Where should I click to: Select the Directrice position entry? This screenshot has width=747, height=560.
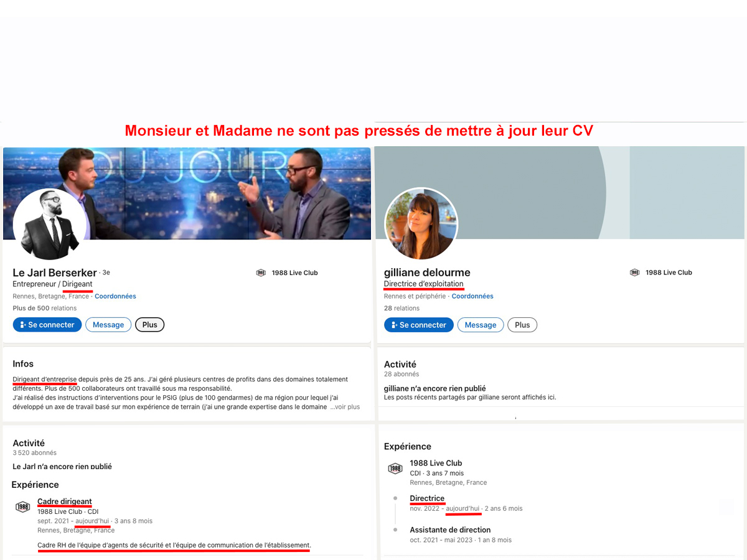tap(427, 498)
